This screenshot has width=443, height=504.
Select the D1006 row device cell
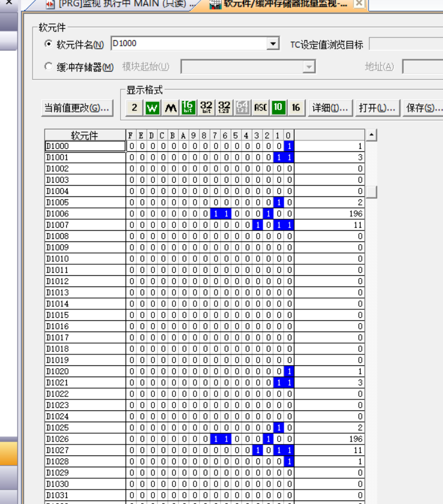point(85,214)
